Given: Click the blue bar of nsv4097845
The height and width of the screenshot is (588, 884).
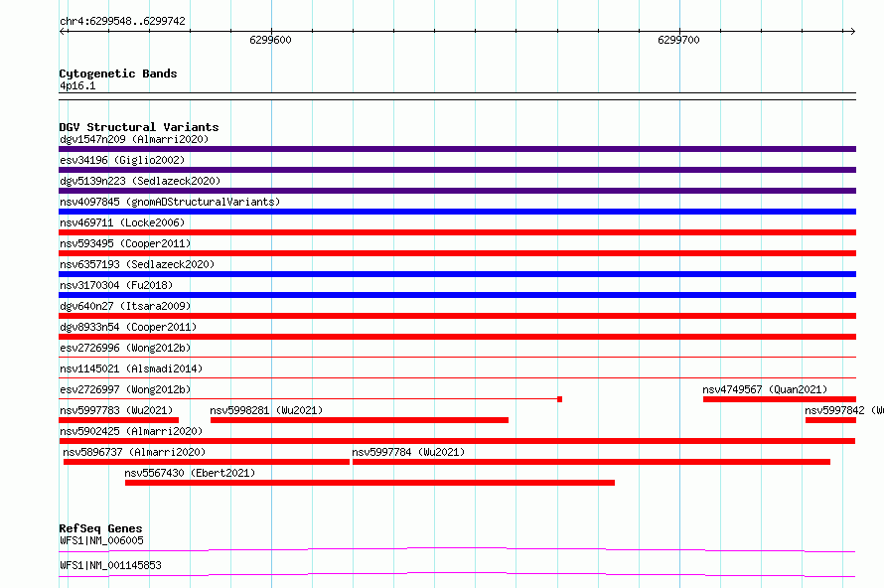Looking at the screenshot, I should tap(457, 212).
